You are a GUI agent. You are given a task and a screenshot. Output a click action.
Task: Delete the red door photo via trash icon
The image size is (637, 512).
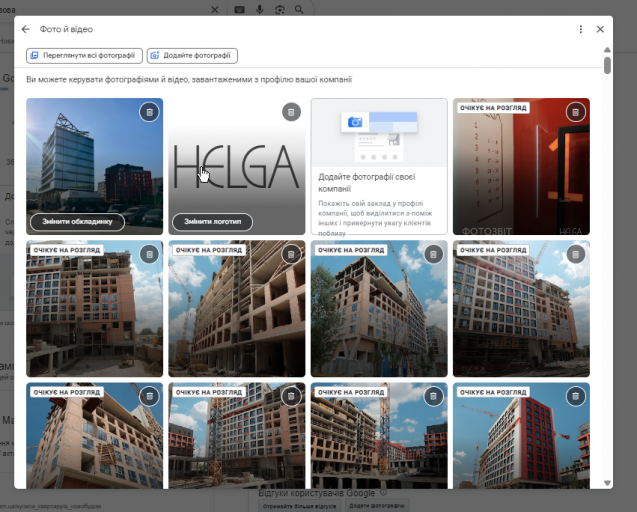(576, 112)
